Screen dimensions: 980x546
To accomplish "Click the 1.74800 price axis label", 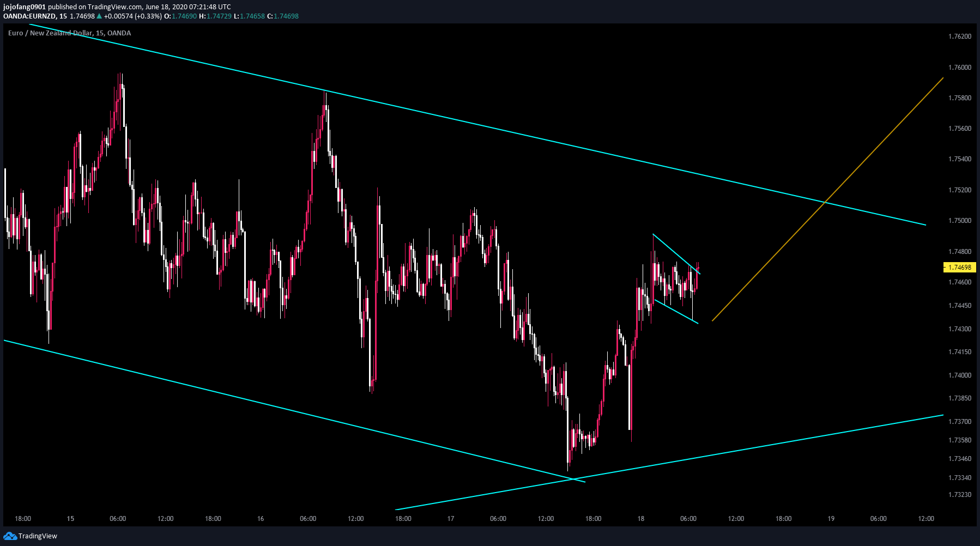I will 960,252.
